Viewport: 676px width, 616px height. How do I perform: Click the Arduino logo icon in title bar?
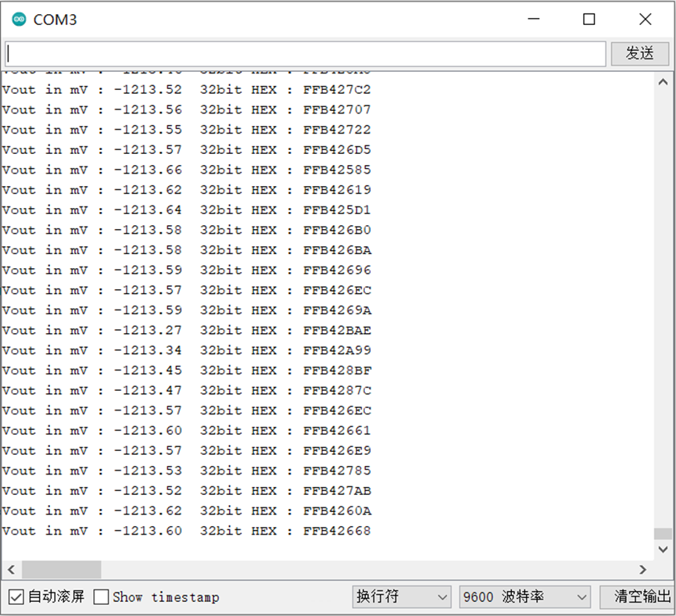tap(17, 19)
